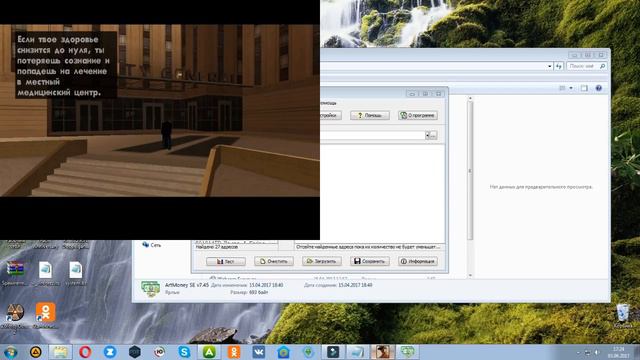Screen dimensions: 640x360
Task: Open Explorer address bar history dropdown
Action: pyautogui.click(x=550, y=66)
